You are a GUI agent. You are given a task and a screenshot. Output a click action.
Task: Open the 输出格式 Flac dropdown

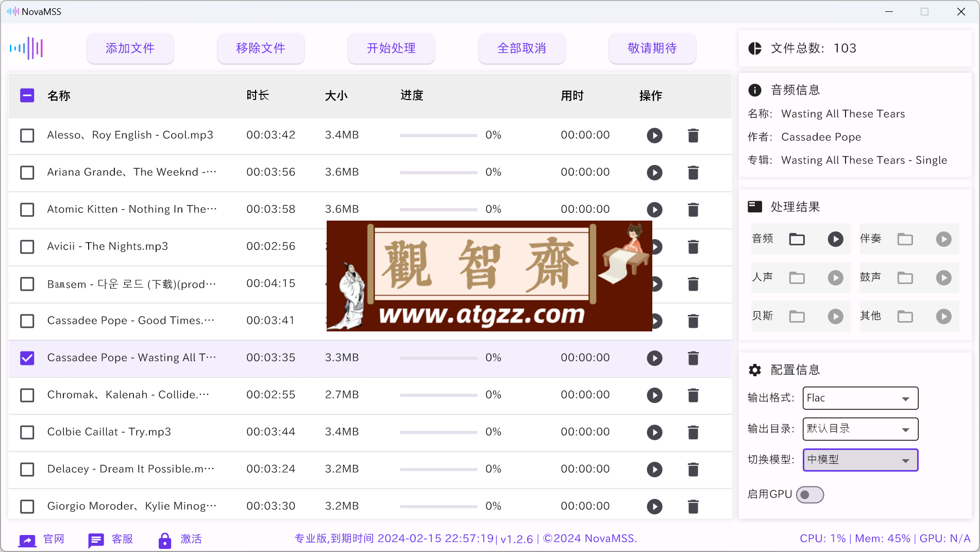tap(860, 398)
